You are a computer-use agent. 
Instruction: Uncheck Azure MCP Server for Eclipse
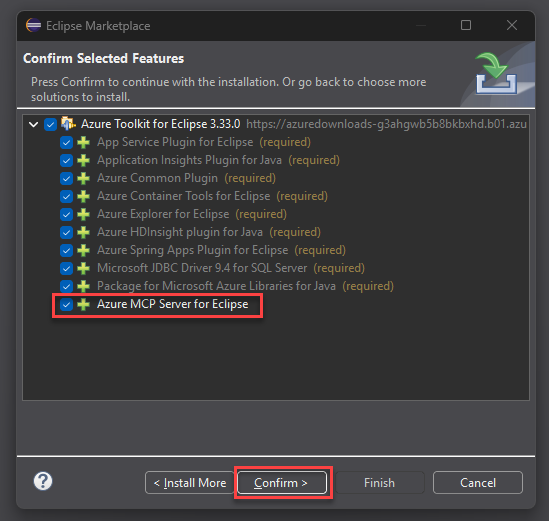coord(66,304)
